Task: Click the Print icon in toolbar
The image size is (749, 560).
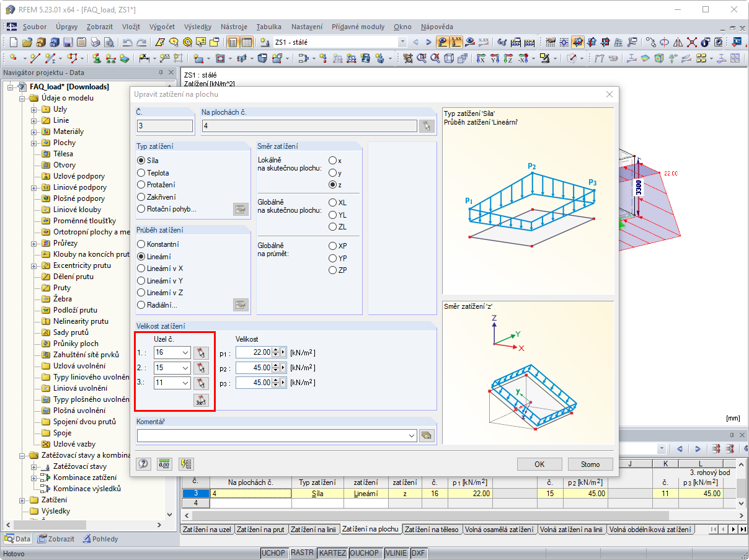Action: point(95,42)
